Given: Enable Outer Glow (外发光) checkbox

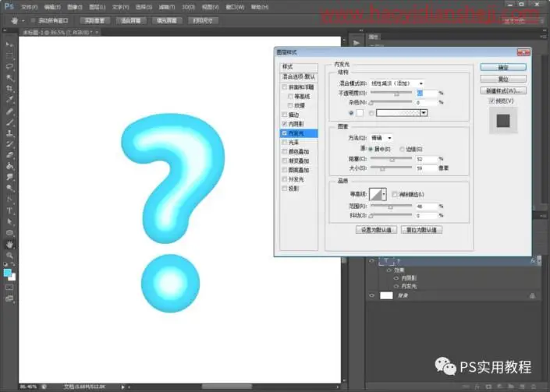Looking at the screenshot, I should (285, 179).
